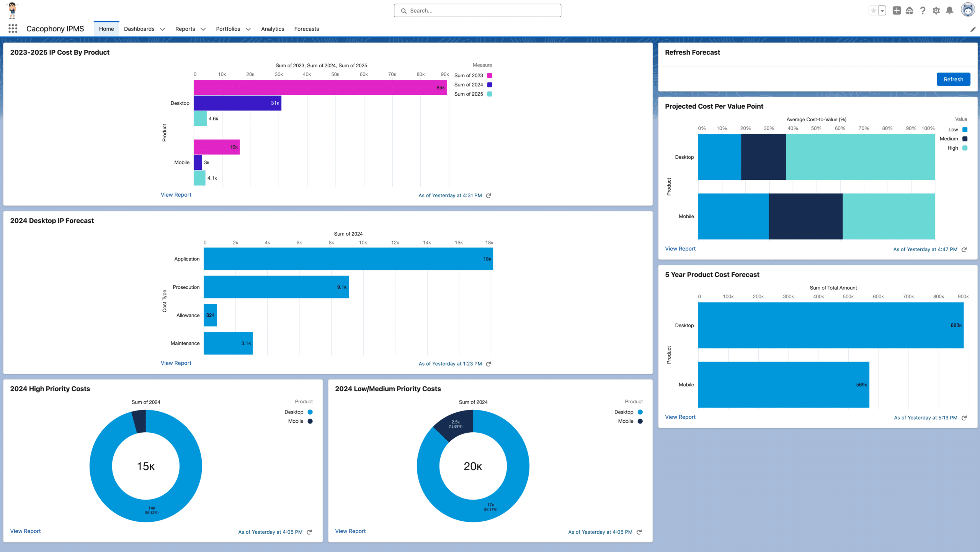Open the notifications bell
980x552 pixels.
coord(949,11)
